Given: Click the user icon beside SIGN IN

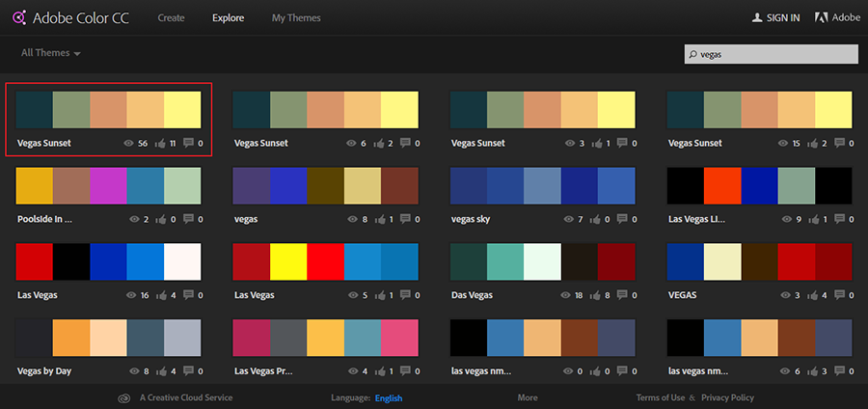Looking at the screenshot, I should [x=757, y=17].
